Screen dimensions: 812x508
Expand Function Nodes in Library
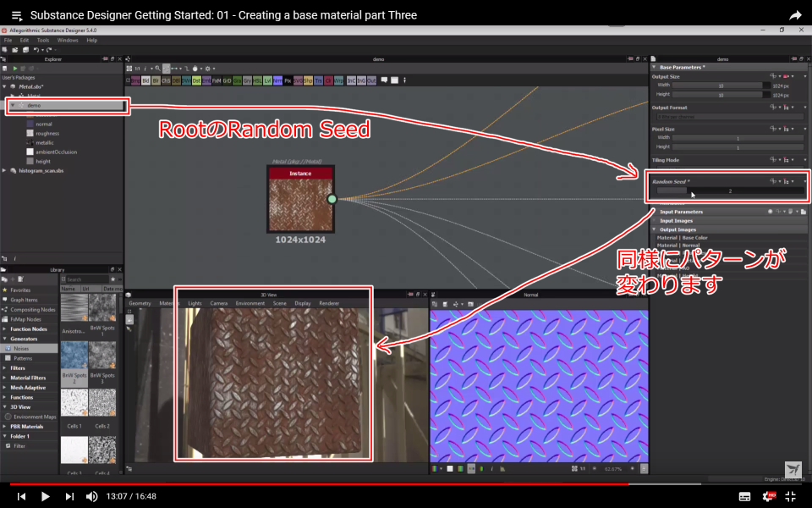click(x=5, y=329)
